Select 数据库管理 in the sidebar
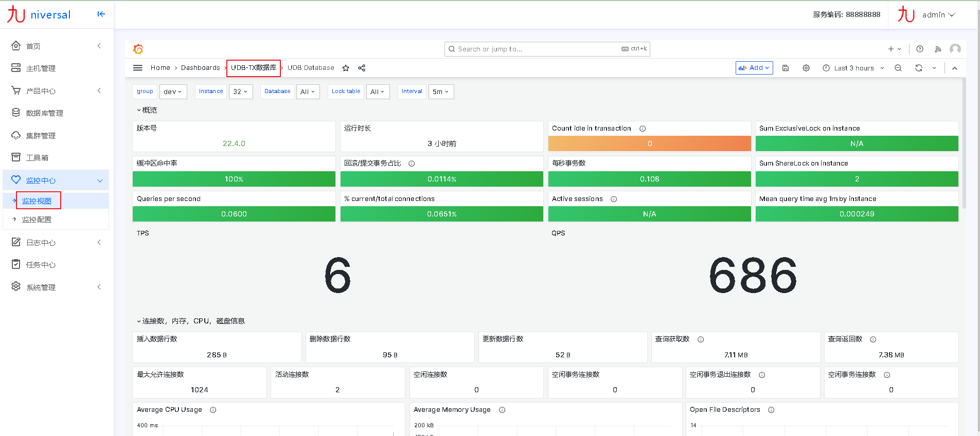Image resolution: width=980 pixels, height=436 pixels. tap(44, 113)
